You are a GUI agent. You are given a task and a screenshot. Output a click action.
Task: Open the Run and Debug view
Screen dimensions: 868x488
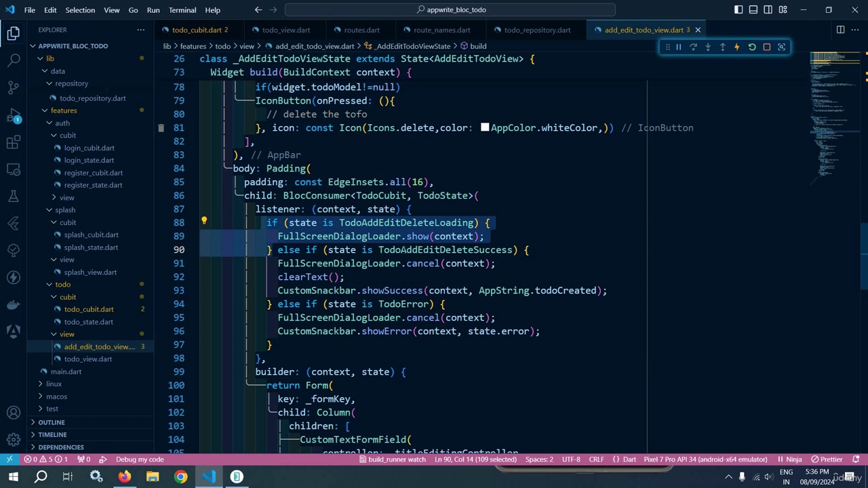pyautogui.click(x=14, y=115)
